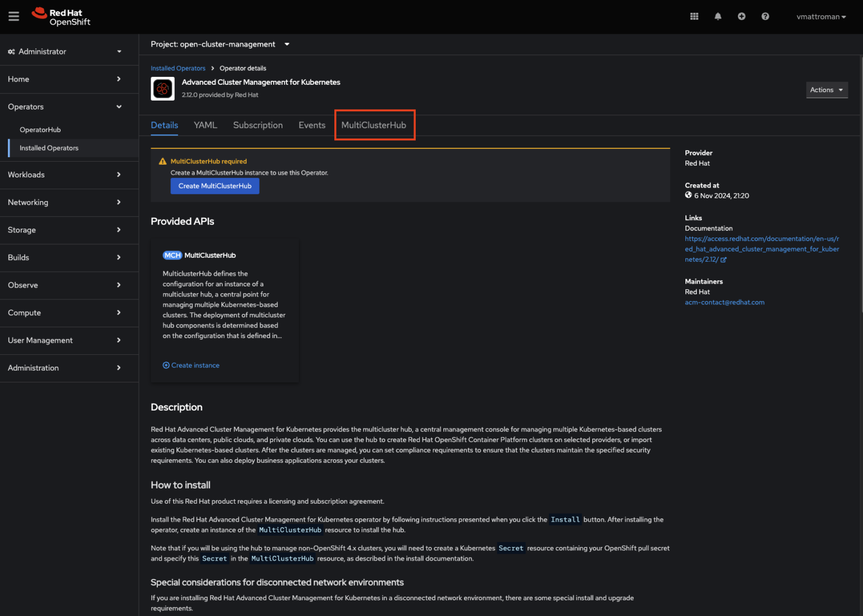This screenshot has width=863, height=616.
Task: Expand the Administrator perspective switcher
Action: click(x=65, y=52)
